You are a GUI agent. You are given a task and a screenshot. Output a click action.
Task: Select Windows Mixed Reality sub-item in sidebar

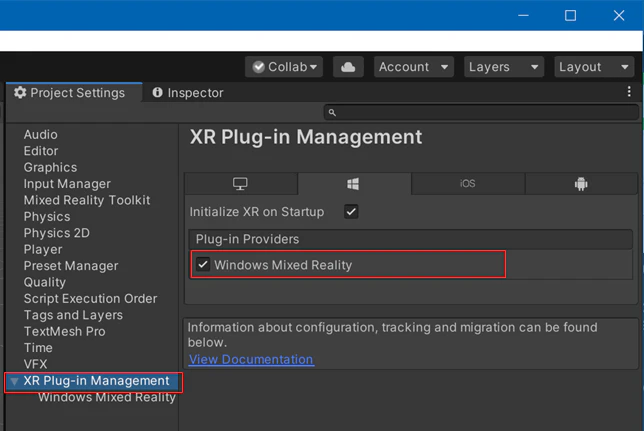point(107,397)
